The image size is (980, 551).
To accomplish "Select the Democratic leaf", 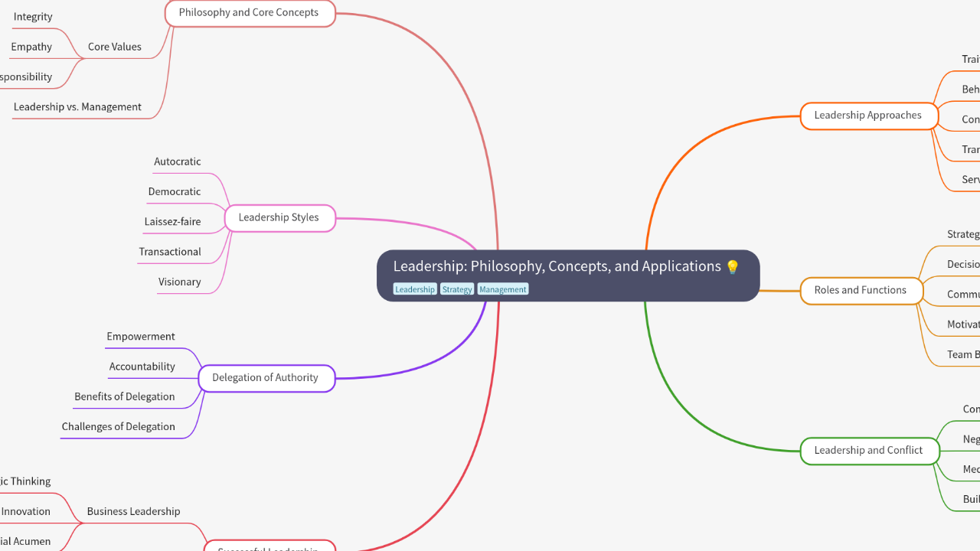I will [x=175, y=191].
